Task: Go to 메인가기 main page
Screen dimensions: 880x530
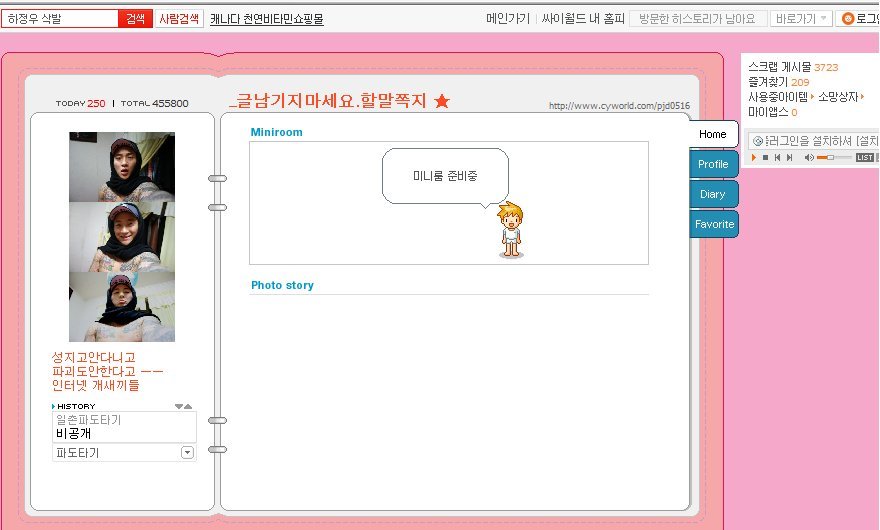Action: coord(507,19)
